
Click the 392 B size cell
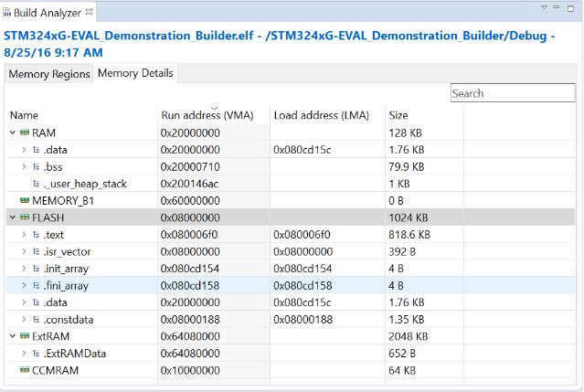[402, 251]
